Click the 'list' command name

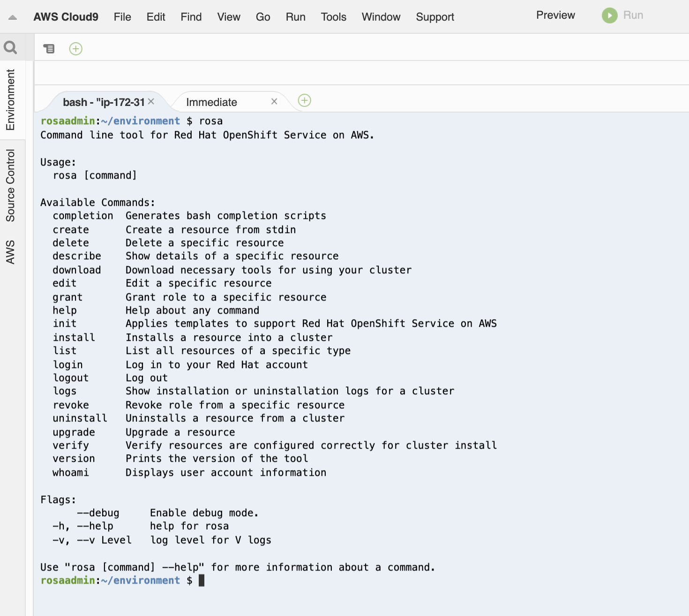pyautogui.click(x=65, y=351)
